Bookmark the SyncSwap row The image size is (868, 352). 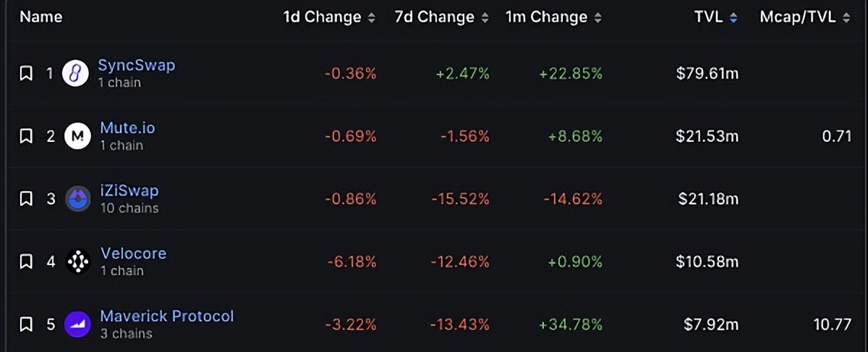26,73
